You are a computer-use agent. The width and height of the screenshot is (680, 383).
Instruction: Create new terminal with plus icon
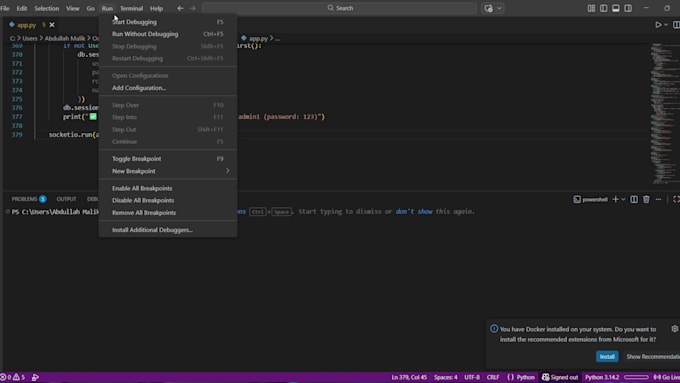click(615, 200)
